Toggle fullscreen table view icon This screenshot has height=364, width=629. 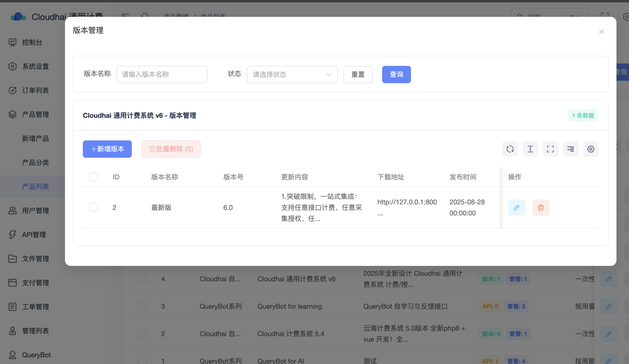click(550, 149)
